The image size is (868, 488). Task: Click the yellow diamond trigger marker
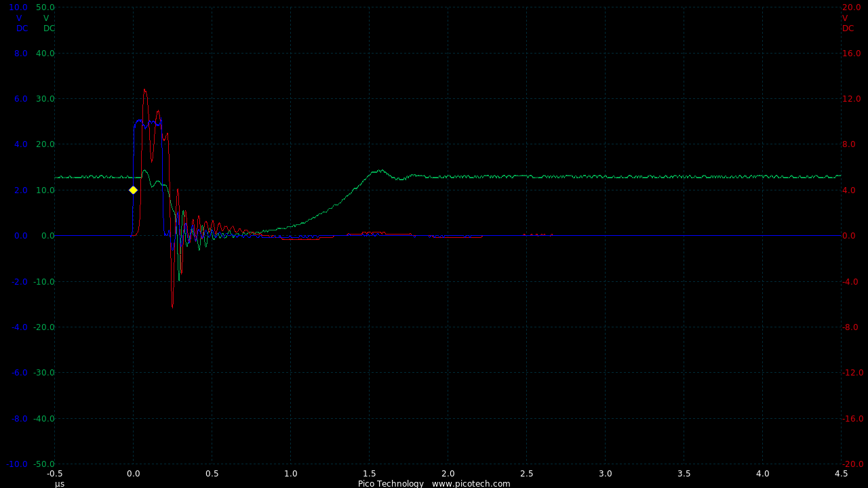(x=133, y=190)
